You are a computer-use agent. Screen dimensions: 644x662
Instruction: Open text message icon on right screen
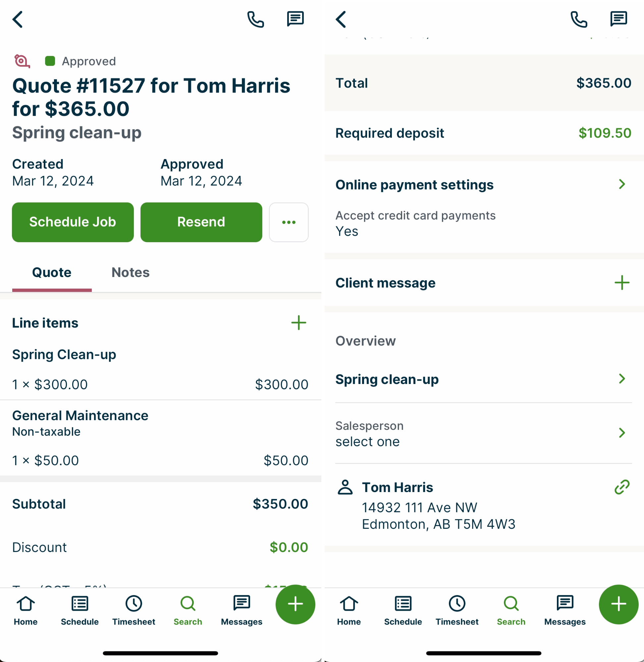tap(618, 19)
